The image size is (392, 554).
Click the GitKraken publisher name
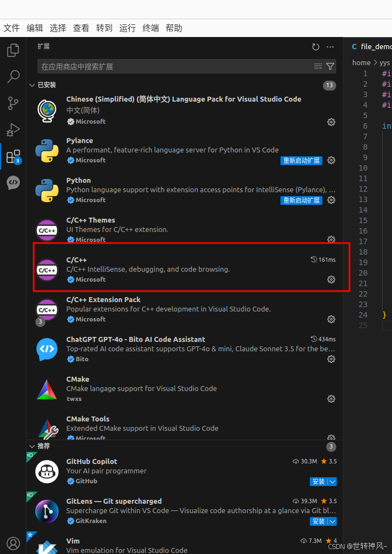91,521
